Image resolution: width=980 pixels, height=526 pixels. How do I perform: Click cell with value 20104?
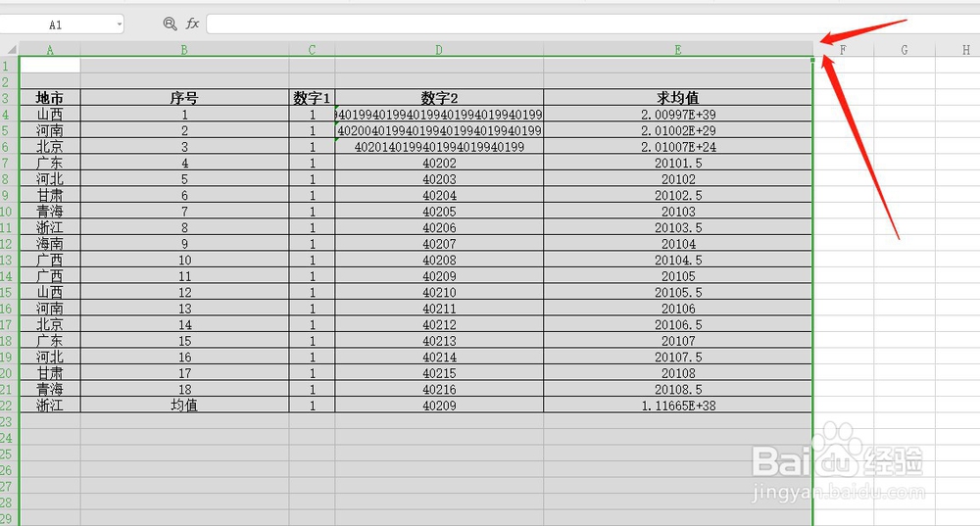678,244
